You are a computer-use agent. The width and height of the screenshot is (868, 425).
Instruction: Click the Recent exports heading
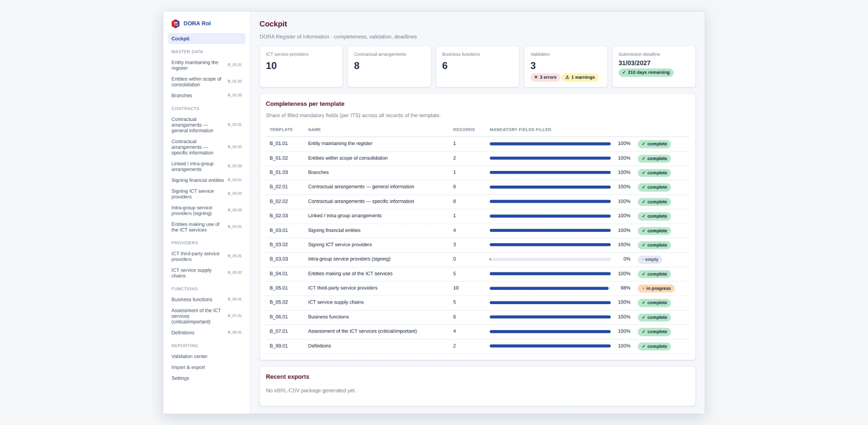pos(288,377)
